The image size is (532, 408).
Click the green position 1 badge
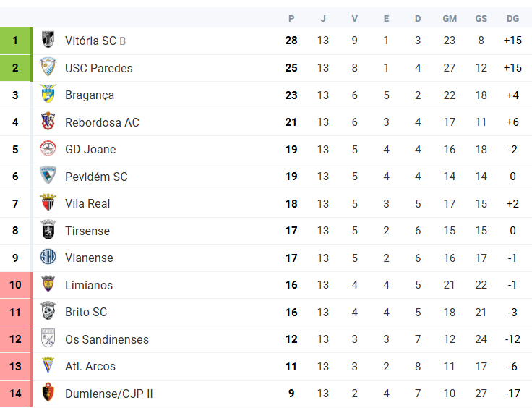click(x=15, y=41)
